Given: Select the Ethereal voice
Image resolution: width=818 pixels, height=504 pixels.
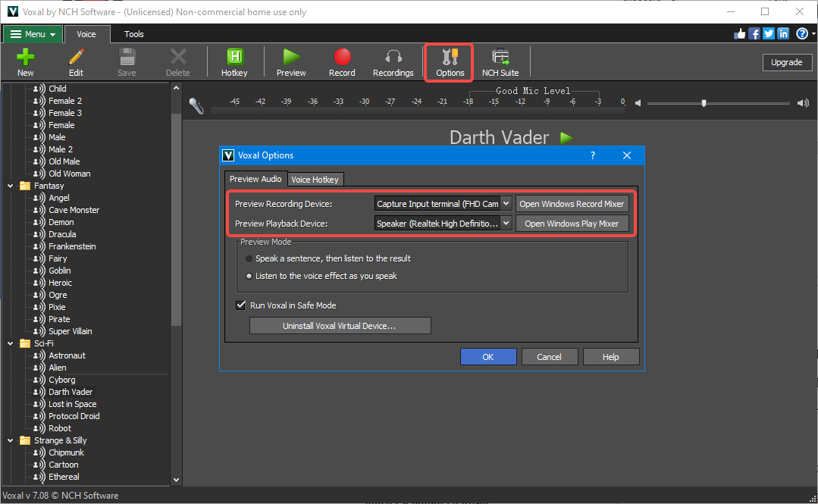Looking at the screenshot, I should pyautogui.click(x=64, y=477).
